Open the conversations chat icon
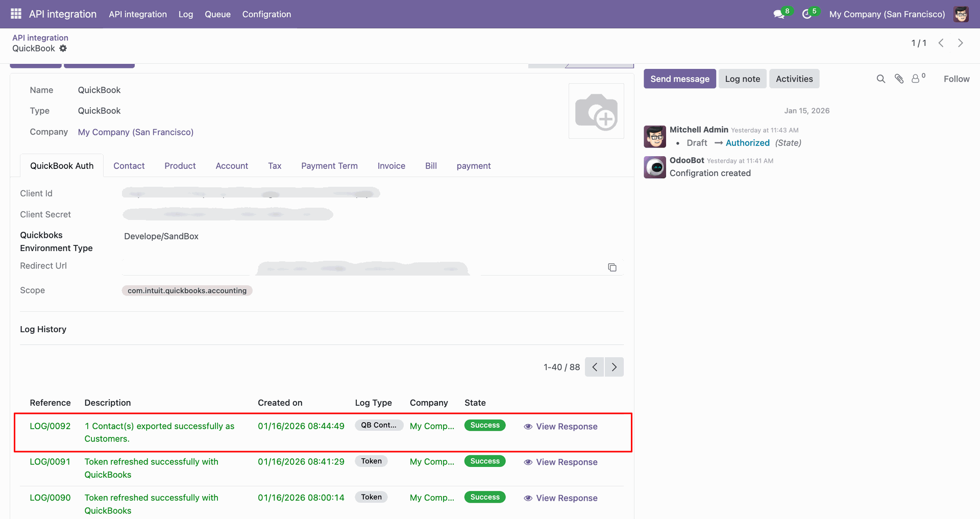Screen dimensions: 980x519 pyautogui.click(x=779, y=14)
